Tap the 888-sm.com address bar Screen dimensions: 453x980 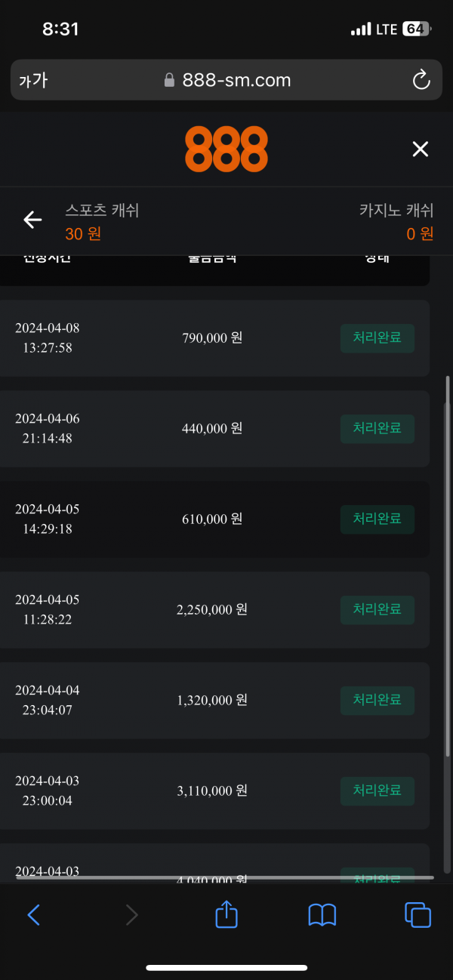click(x=226, y=80)
